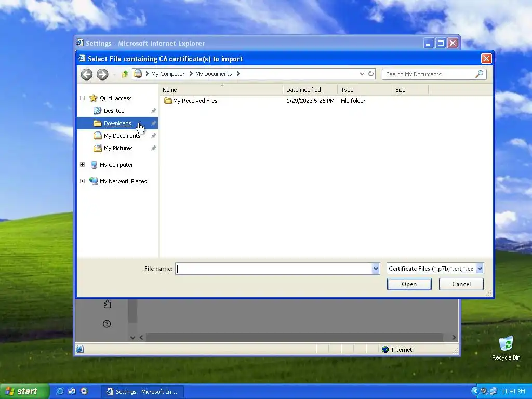Minimize the Settings Internet Explorer window

(x=429, y=43)
